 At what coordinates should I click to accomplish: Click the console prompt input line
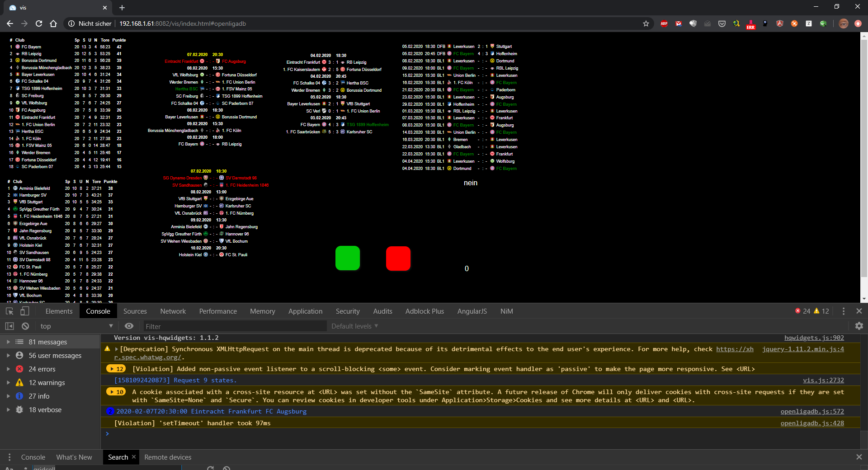(x=479, y=434)
